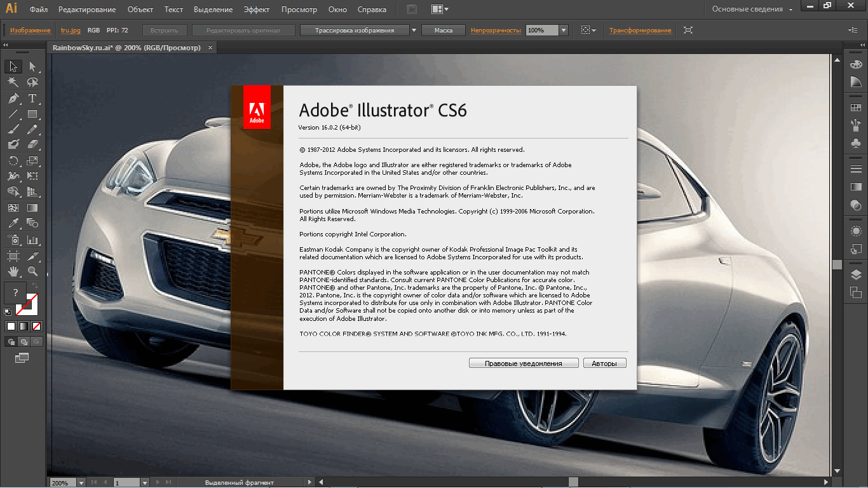Screen dimensions: 868x488
Task: Change Screen Mode button
Action: pyautogui.click(x=22, y=358)
